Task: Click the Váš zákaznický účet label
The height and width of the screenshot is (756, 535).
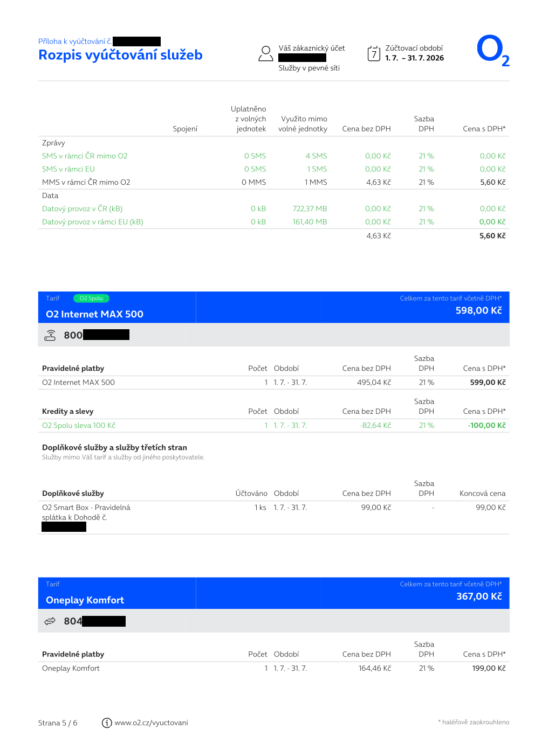Action: (x=312, y=48)
